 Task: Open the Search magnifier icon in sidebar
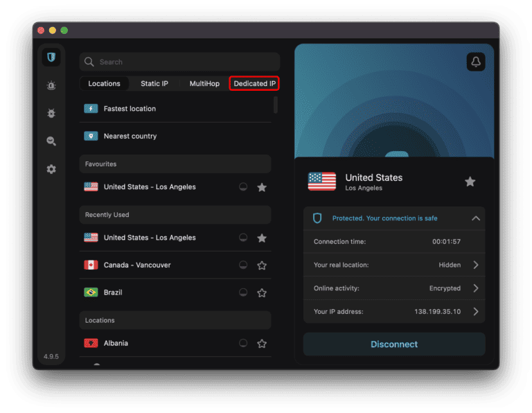[51, 141]
